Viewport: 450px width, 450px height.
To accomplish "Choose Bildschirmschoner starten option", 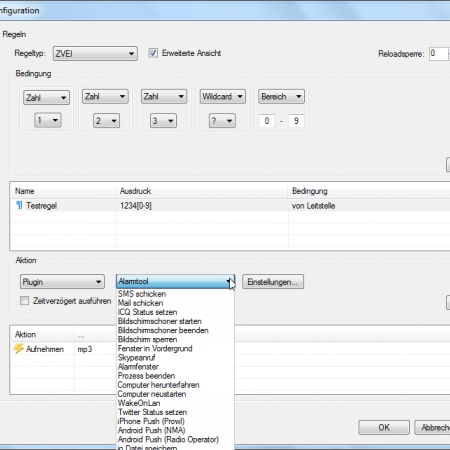I will point(175,321).
